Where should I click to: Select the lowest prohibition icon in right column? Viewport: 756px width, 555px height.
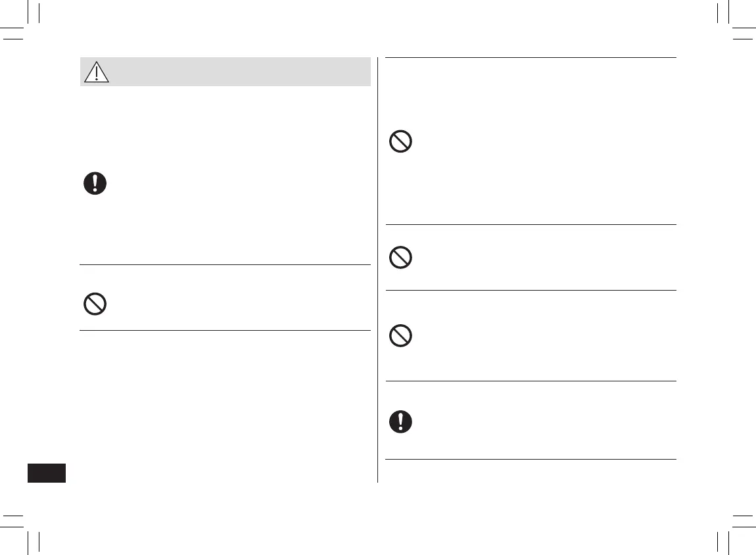click(400, 337)
